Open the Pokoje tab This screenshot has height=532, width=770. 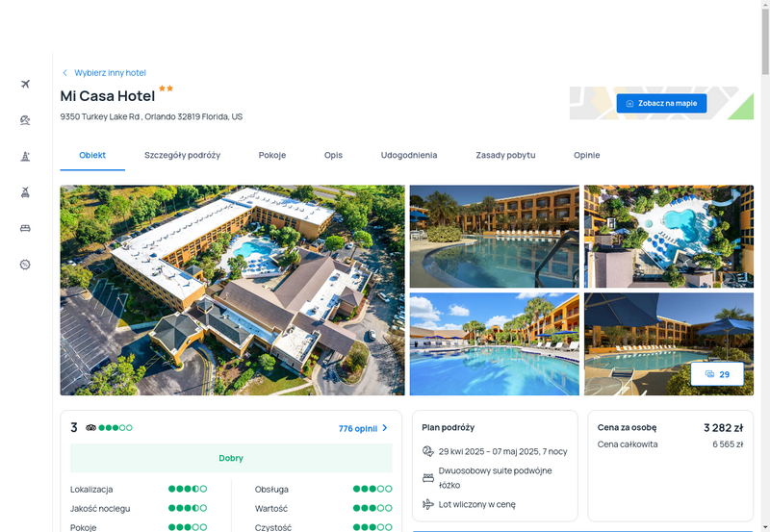272,155
